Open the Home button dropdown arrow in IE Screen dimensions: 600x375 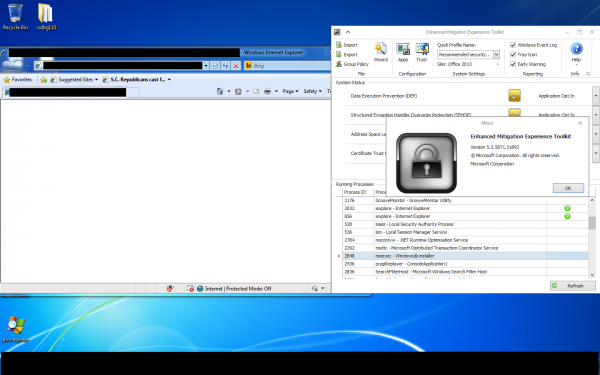229,91
